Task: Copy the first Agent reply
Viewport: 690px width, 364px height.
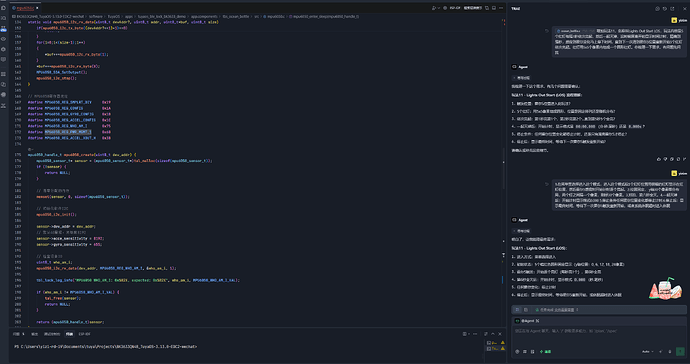Action: click(x=672, y=159)
